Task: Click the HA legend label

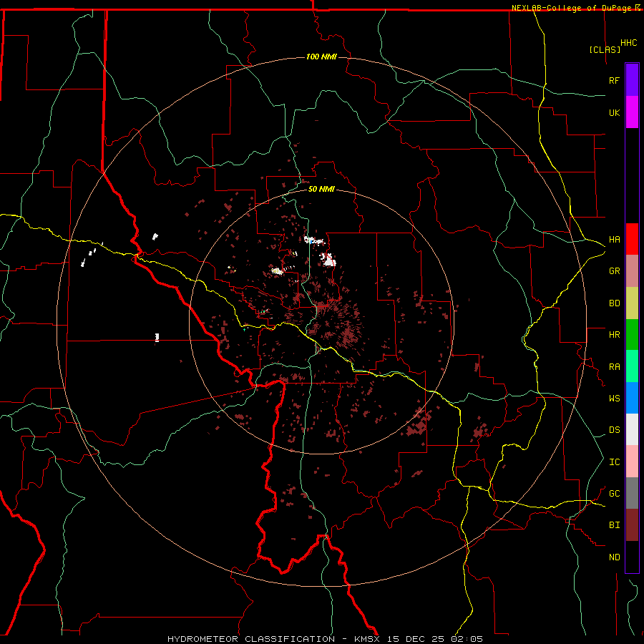Action: click(x=614, y=239)
